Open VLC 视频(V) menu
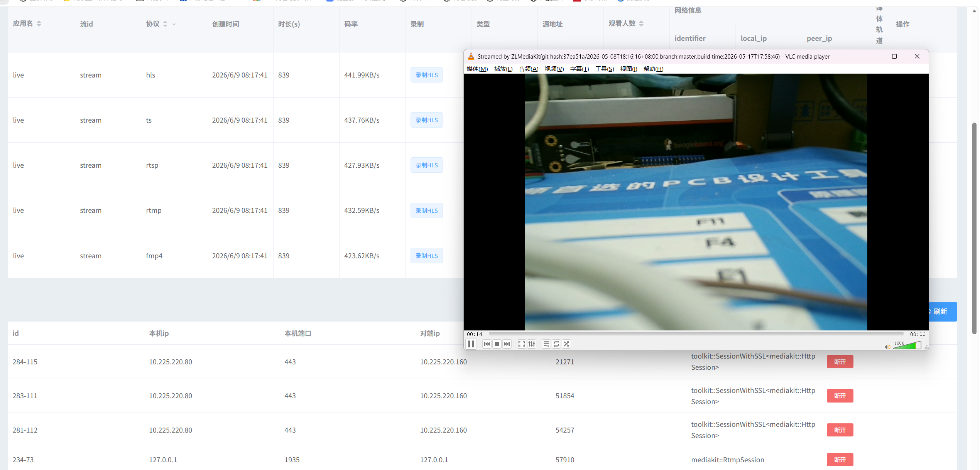Screen dimensions: 980x470 coord(554,69)
